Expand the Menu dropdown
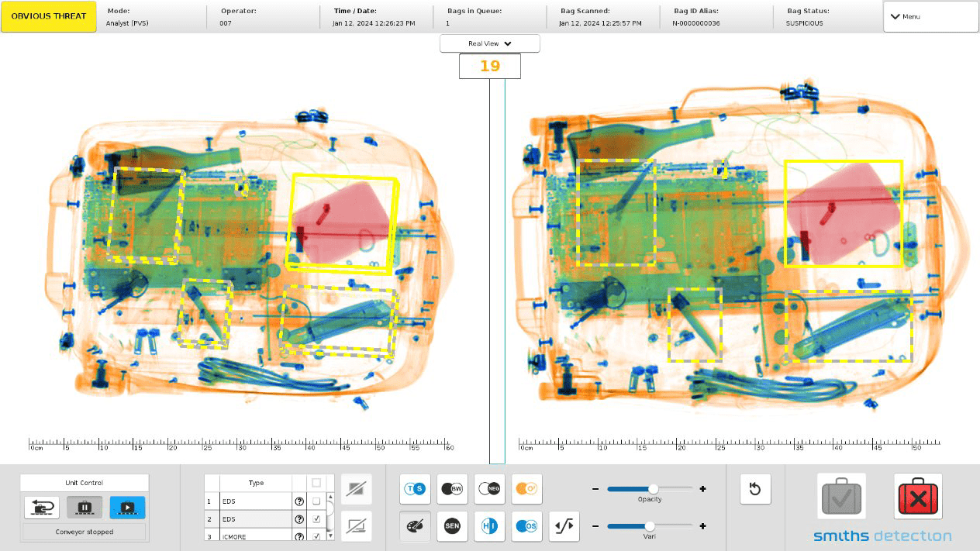 tap(930, 16)
